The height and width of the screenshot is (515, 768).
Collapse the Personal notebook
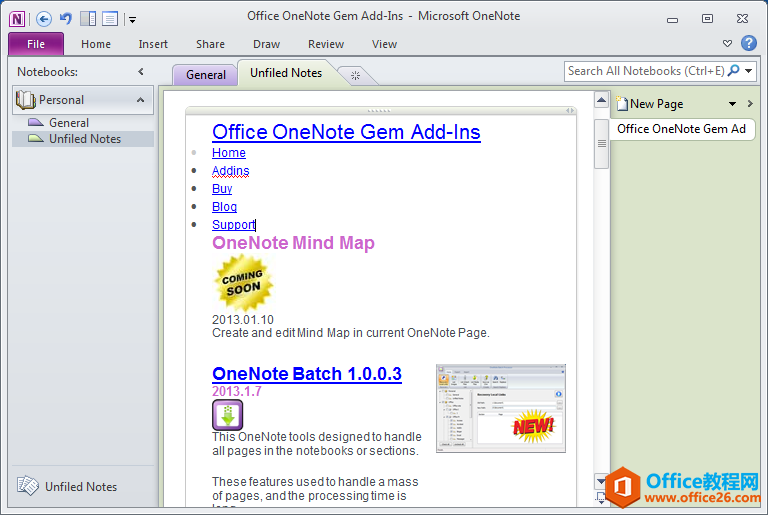click(141, 100)
